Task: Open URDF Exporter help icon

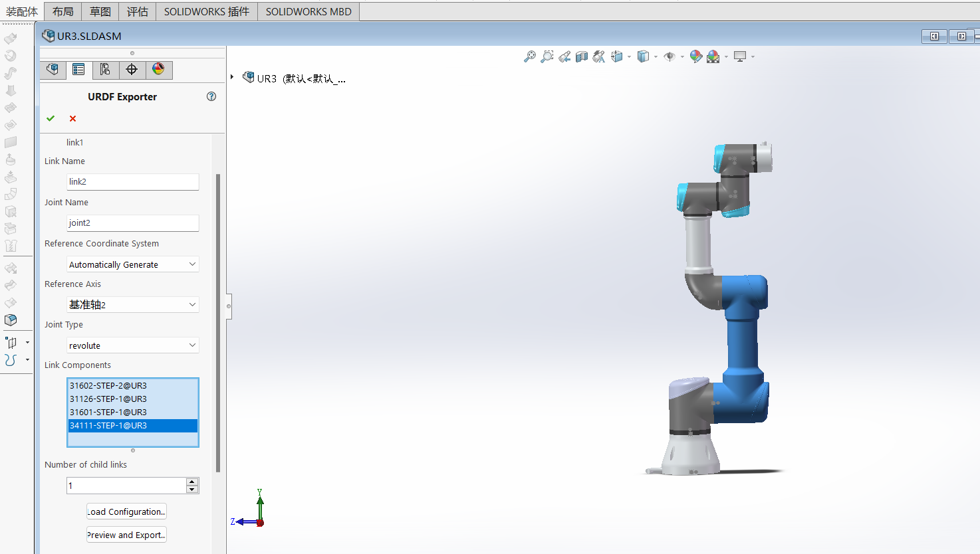Action: coord(211,96)
